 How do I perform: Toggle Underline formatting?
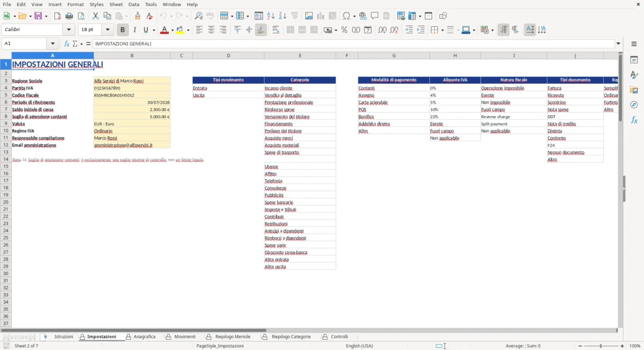[145, 30]
